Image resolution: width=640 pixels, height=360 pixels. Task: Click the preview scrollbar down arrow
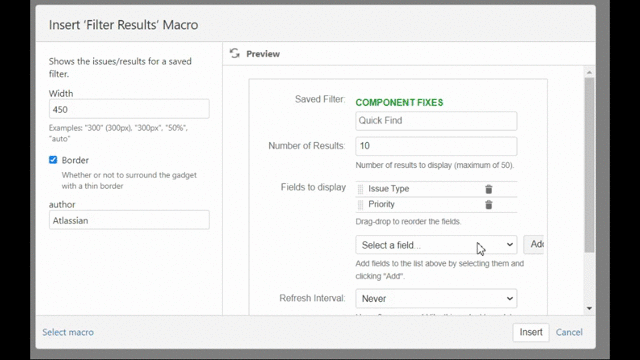click(589, 309)
